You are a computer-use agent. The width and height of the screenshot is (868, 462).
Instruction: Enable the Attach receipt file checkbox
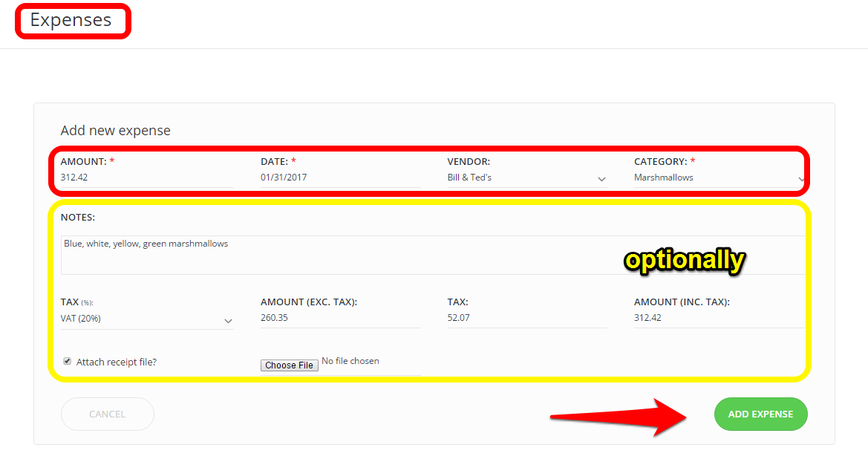point(68,362)
